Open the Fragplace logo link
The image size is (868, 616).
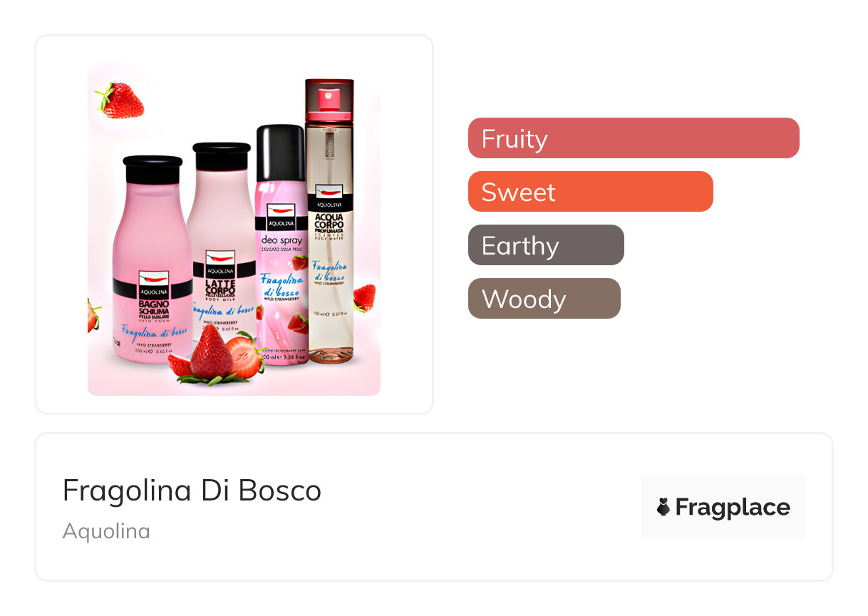(723, 507)
